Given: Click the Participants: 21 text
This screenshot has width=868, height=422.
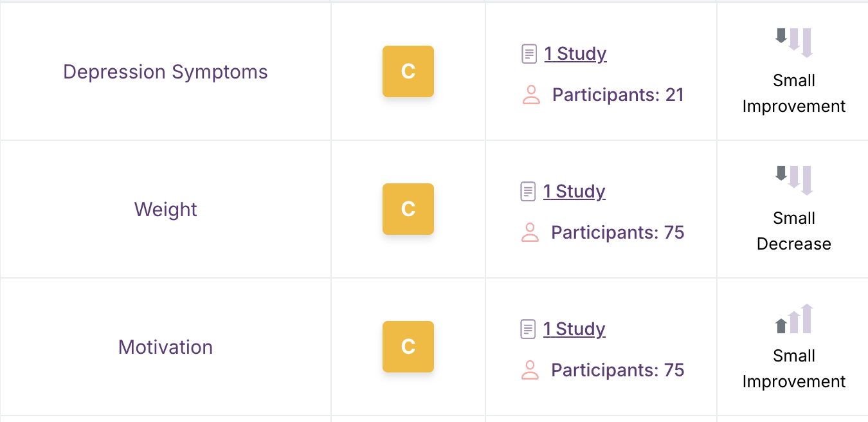Looking at the screenshot, I should [x=618, y=95].
